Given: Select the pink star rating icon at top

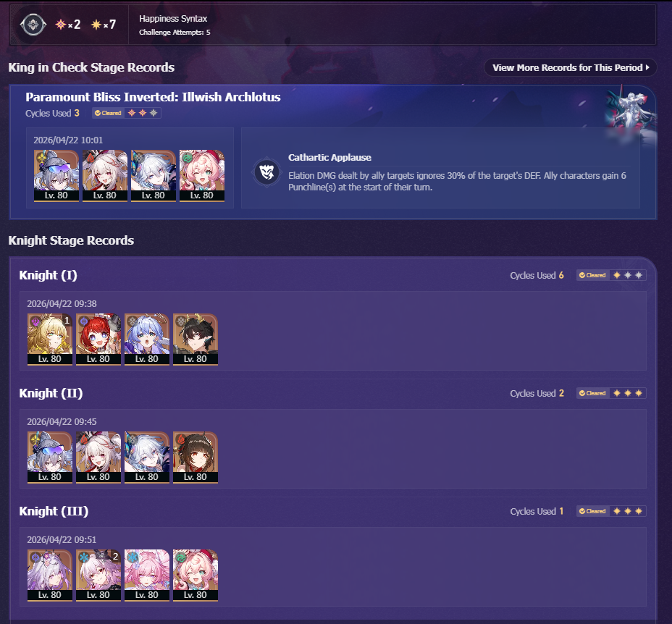Looking at the screenshot, I should 61,25.
